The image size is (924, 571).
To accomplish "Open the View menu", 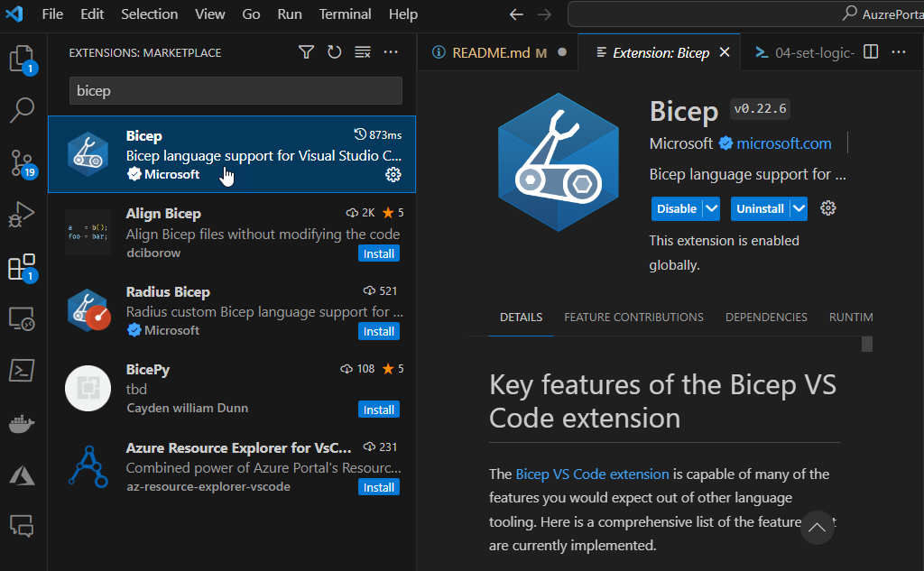I will (x=209, y=14).
